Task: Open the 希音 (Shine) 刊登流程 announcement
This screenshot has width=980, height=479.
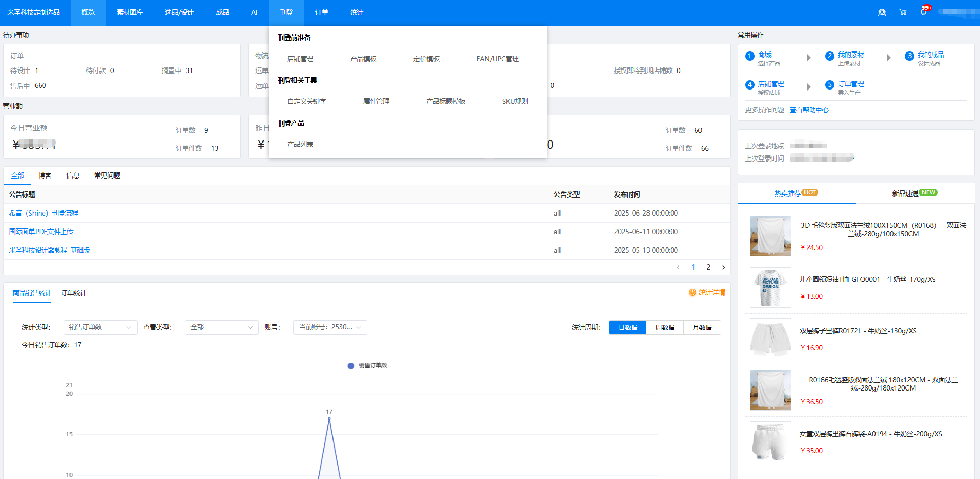Action: point(44,213)
